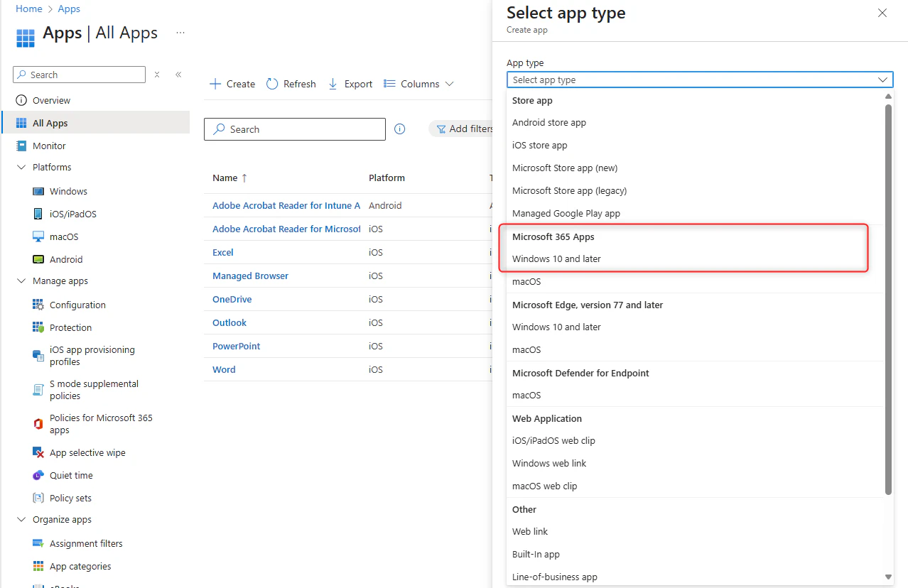Viewport: 908px width, 588px height.
Task: Click the iOS/iPadOS device icon
Action: (38, 214)
